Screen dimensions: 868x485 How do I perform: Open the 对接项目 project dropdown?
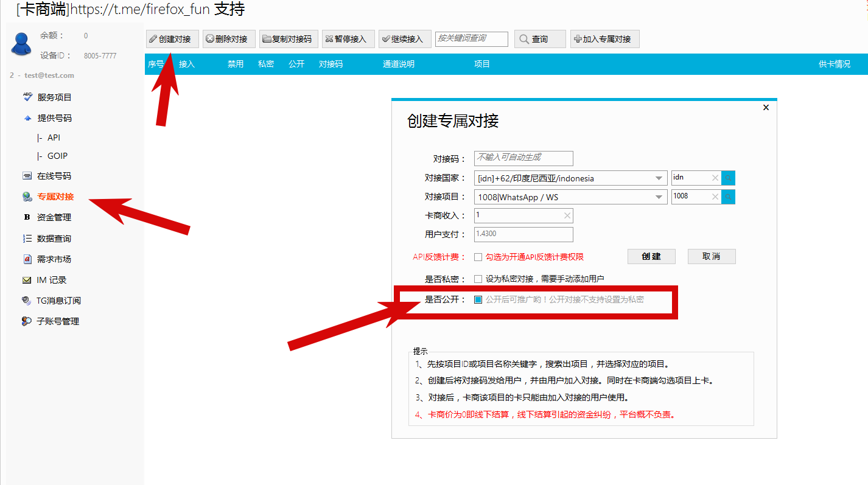571,197
